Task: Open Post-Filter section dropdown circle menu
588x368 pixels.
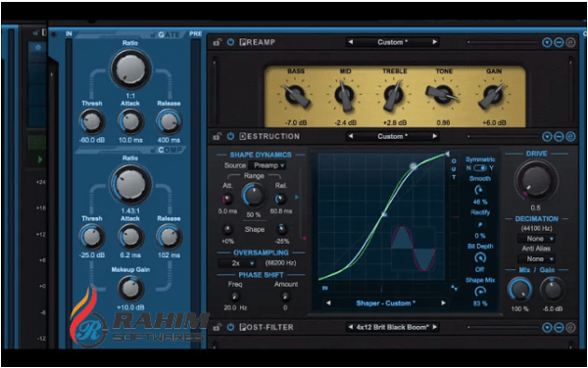Action: point(547,328)
